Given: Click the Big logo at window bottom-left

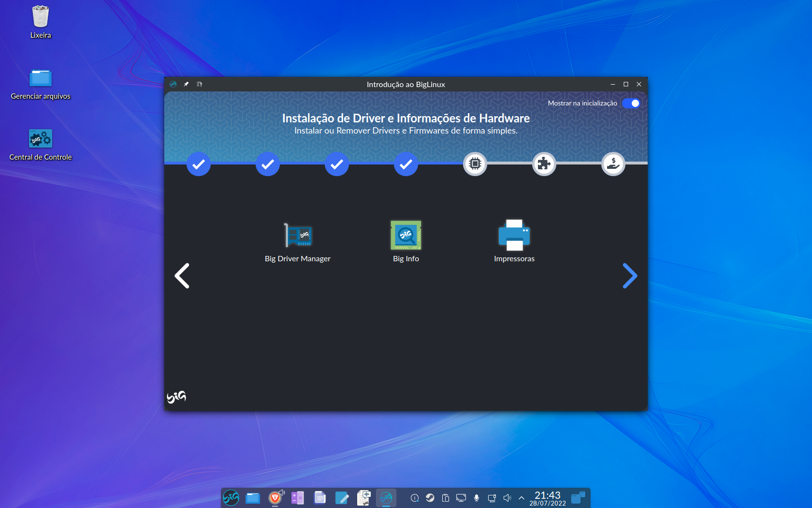Looking at the screenshot, I should coord(176,397).
